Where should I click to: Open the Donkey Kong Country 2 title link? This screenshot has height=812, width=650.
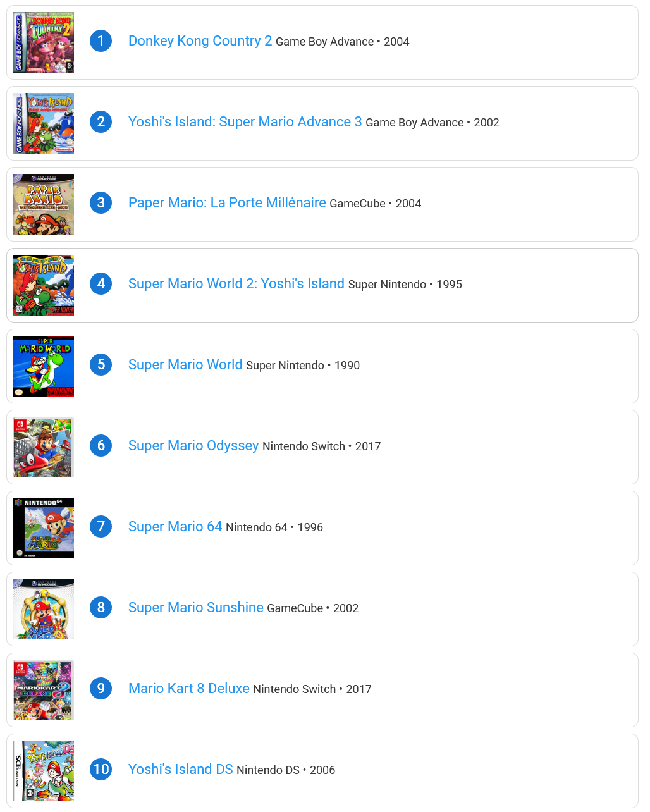coord(200,41)
